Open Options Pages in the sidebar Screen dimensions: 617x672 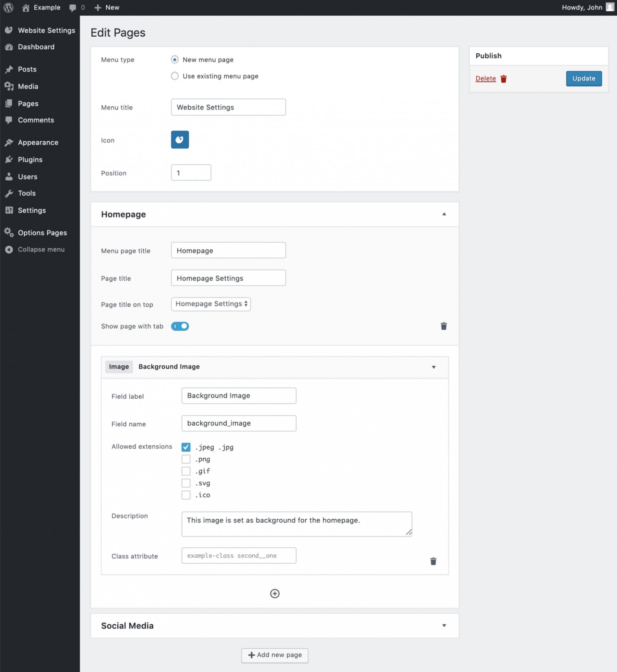[x=42, y=233]
